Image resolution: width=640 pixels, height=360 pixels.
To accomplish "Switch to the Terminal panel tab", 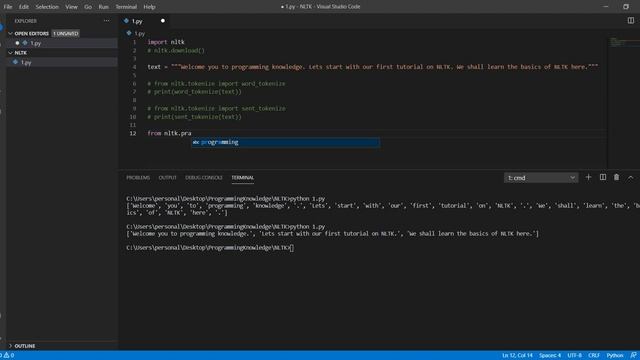I will [243, 178].
